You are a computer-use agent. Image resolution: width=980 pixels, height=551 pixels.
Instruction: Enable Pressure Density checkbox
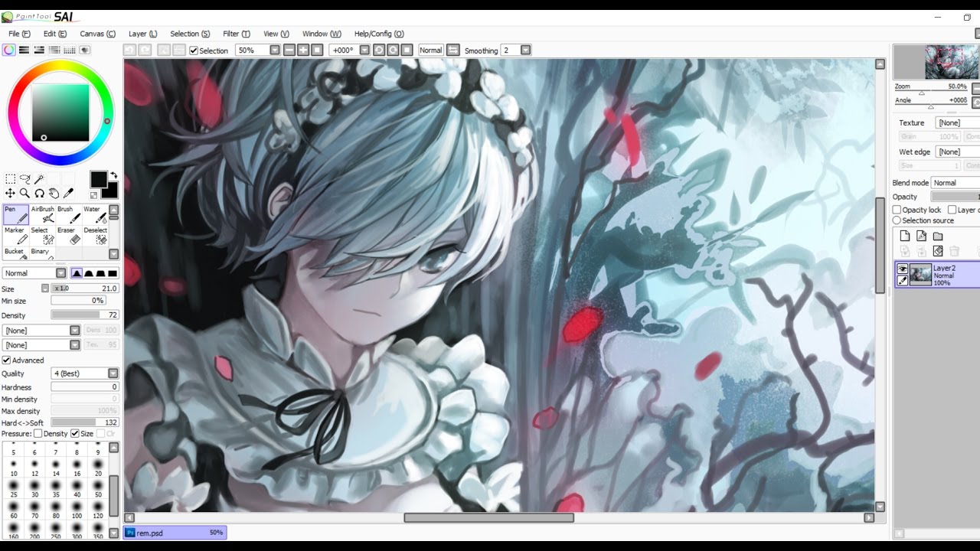[38, 434]
